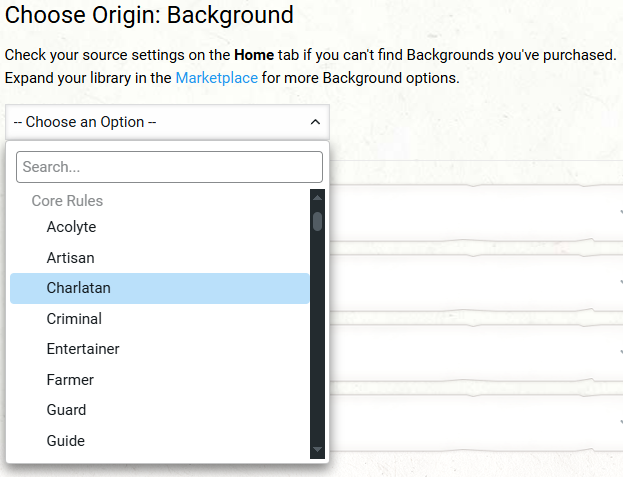Expand the topmost collapsed panel behind the list
Viewport: 623px width, 477px height.
[619, 212]
